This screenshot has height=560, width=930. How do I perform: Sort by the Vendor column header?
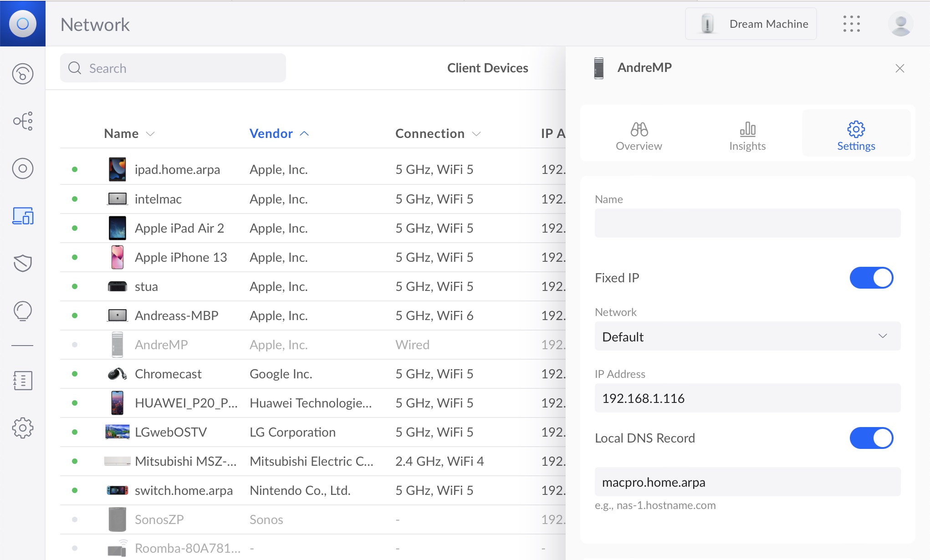click(279, 133)
